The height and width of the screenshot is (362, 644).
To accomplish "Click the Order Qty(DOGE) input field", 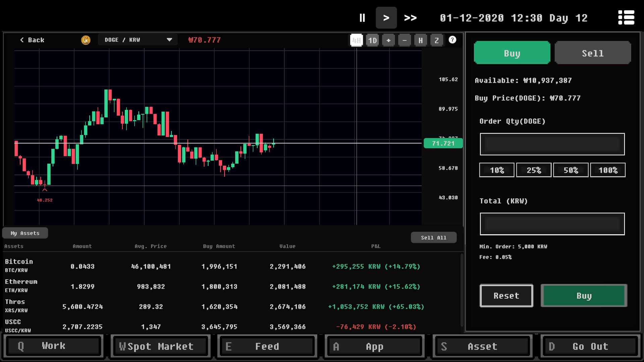I will click(552, 144).
